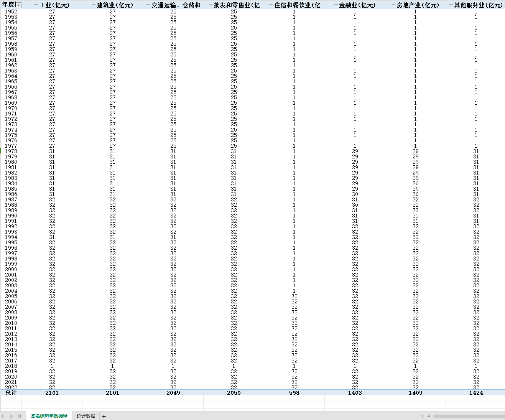Image resolution: width=505 pixels, height=420 pixels.
Task: Click 房地产业 value in the 1990 row
Action: coord(416,216)
